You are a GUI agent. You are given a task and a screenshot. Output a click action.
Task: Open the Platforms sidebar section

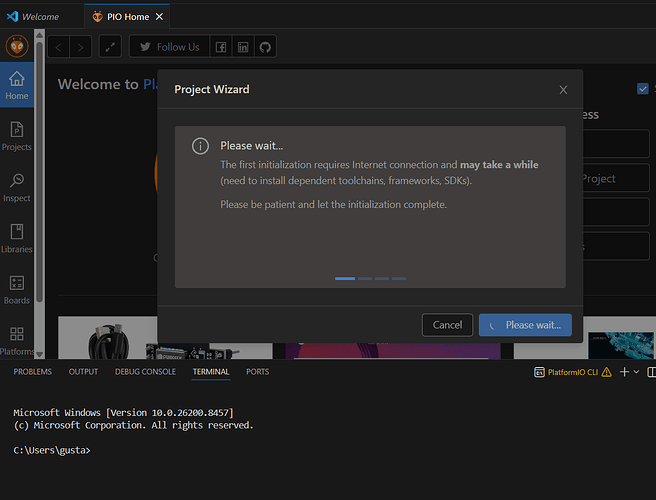[17, 341]
